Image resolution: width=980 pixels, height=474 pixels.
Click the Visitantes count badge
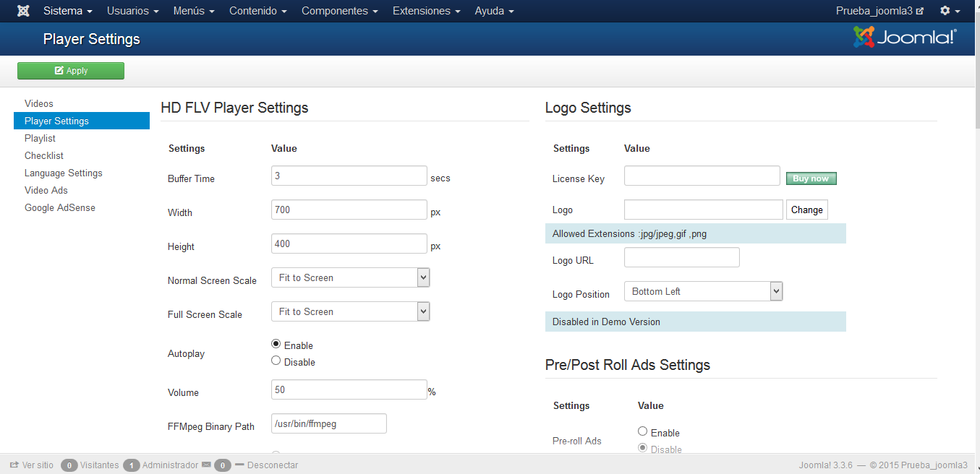click(69, 465)
